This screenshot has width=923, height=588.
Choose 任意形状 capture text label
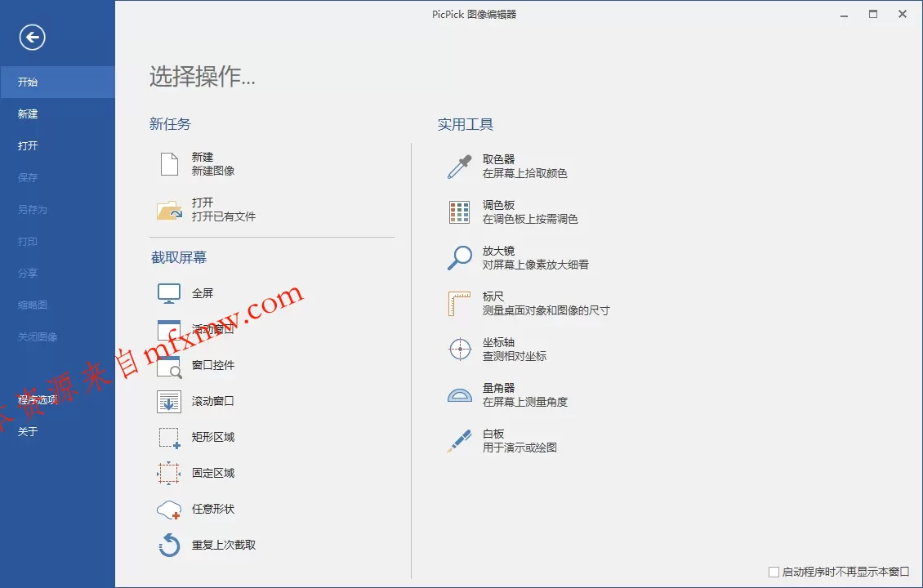(213, 509)
